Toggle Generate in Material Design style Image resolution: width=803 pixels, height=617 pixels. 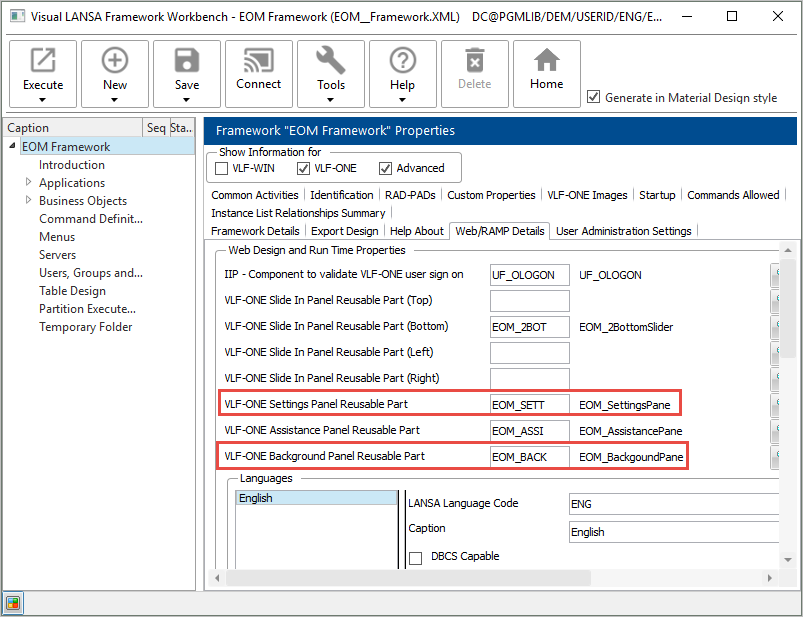[x=594, y=97]
